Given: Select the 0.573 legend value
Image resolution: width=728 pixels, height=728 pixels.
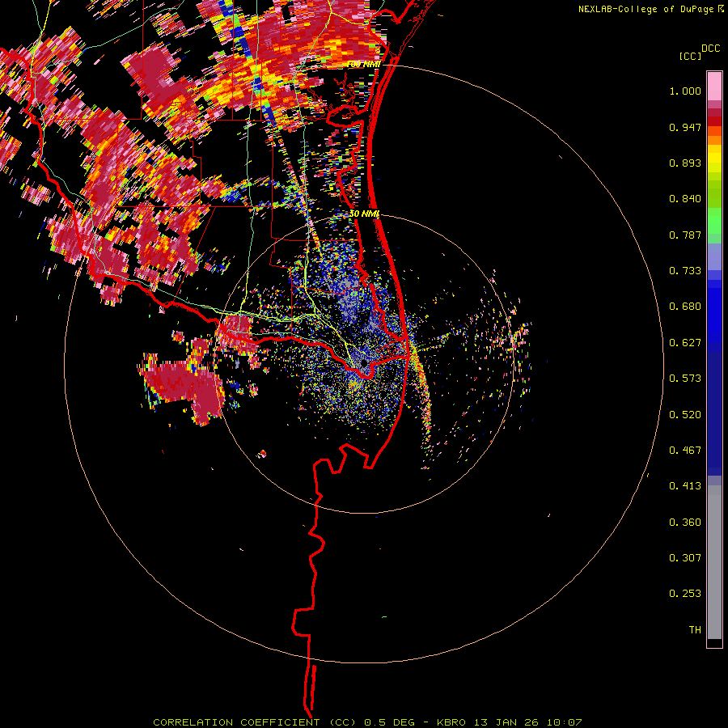Looking at the screenshot, I should [685, 379].
